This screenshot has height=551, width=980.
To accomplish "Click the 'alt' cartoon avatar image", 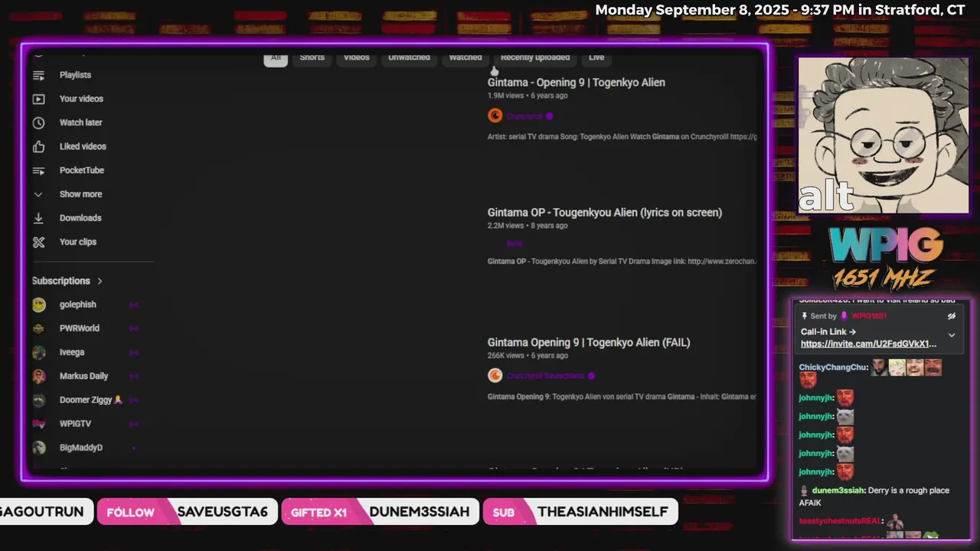I will tap(883, 135).
